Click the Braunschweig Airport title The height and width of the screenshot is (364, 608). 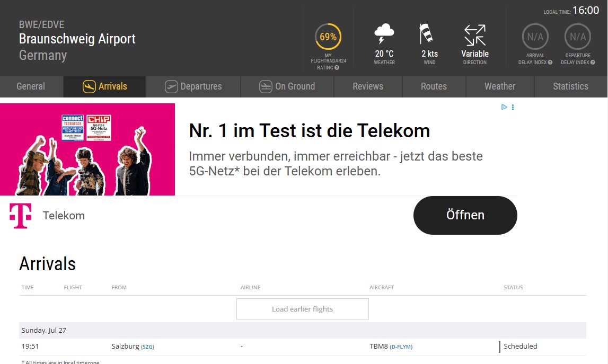click(77, 39)
